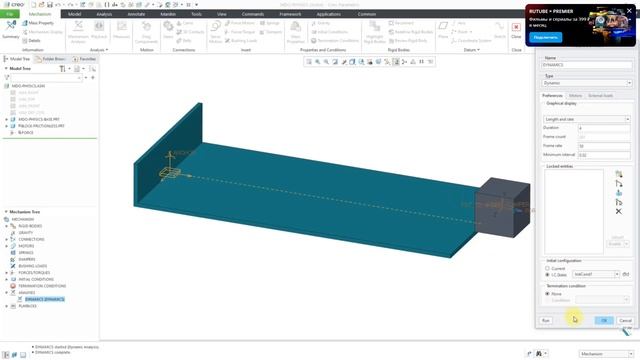This screenshot has width=640, height=360.
Task: Click the Model Tree settings icon
Action: point(62,69)
